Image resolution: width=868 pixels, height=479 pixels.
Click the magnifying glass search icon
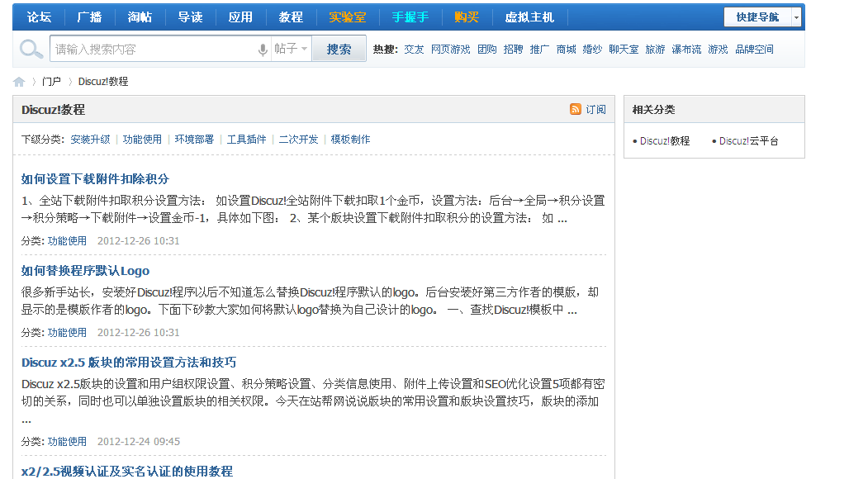tap(31, 49)
